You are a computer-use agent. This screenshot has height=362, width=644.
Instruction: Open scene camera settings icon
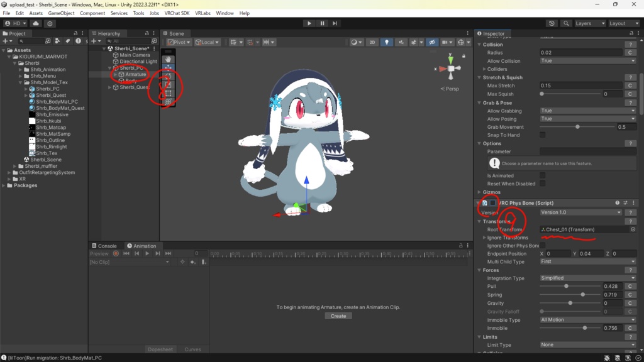pyautogui.click(x=446, y=42)
